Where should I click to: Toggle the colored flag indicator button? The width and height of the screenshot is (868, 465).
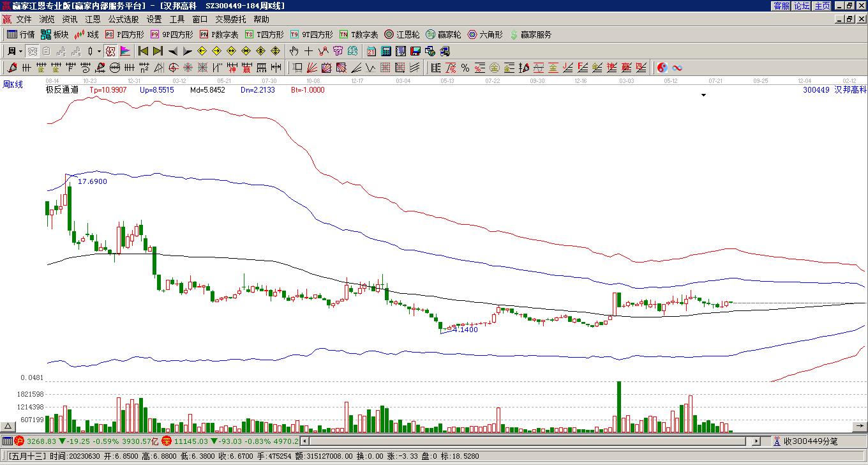click(x=125, y=51)
